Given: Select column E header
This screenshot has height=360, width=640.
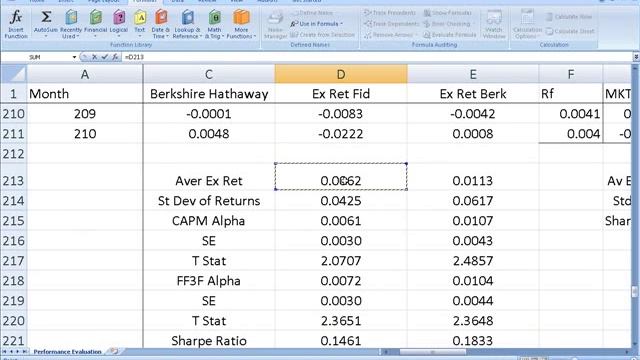Looking at the screenshot, I should point(473,74).
